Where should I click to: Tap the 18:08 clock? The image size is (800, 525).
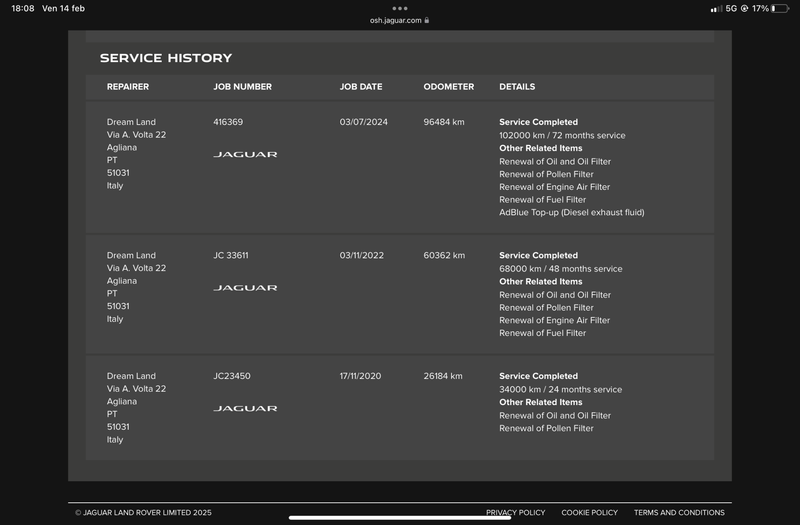click(22, 9)
